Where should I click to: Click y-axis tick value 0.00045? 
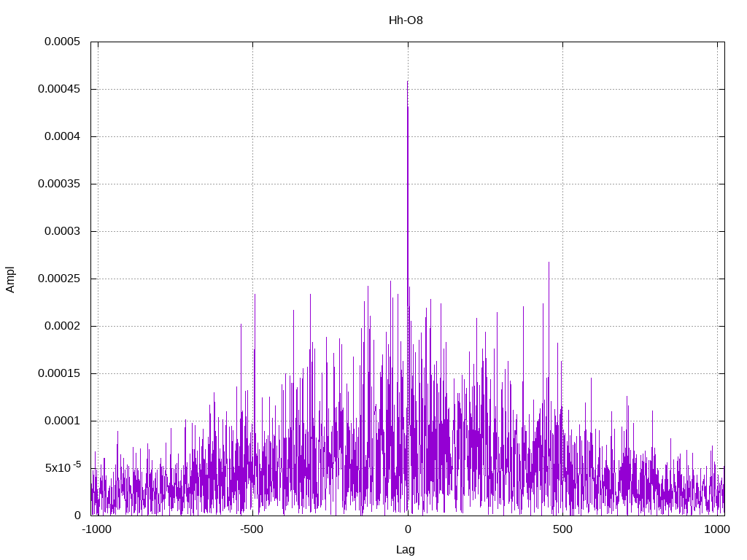click(x=60, y=89)
